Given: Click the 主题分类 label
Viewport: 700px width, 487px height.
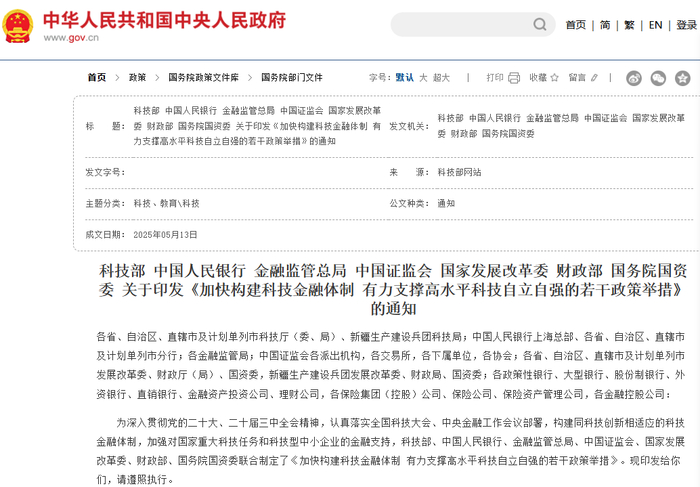Looking at the screenshot, I should pos(105,204).
